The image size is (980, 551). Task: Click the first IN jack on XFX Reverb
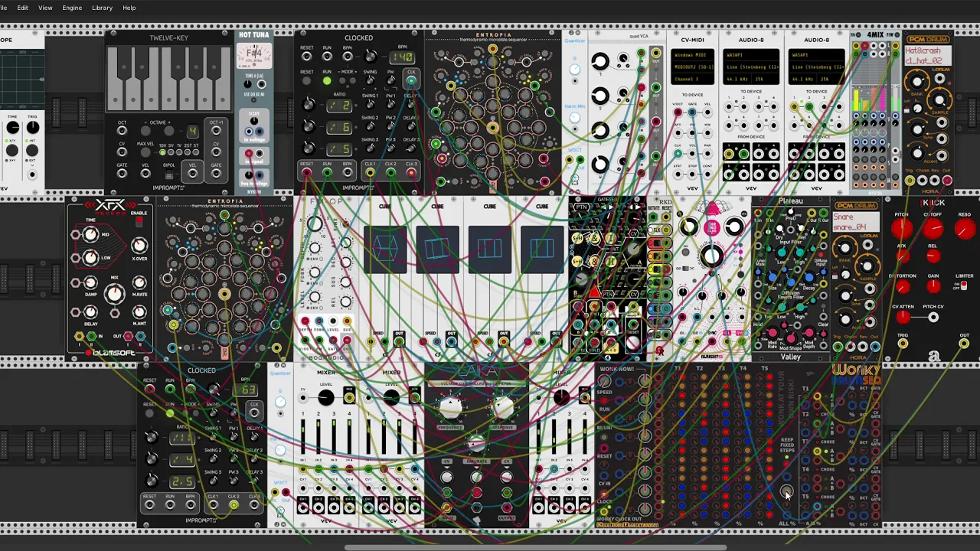pos(79,336)
